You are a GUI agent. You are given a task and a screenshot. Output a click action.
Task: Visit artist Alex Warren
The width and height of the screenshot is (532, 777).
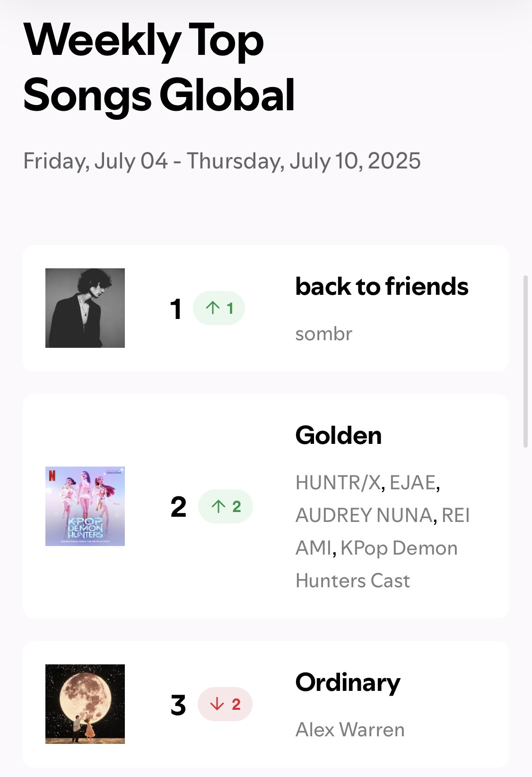click(350, 730)
